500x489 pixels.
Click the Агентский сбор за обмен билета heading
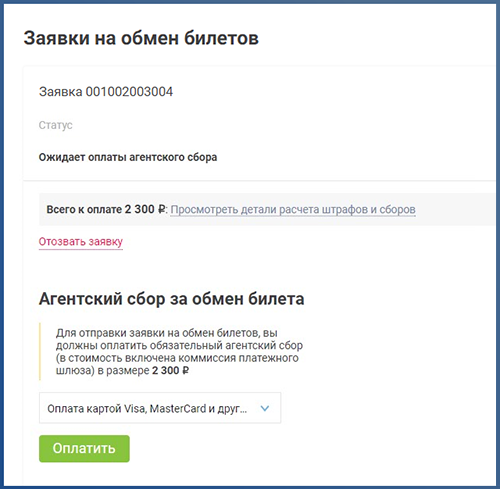click(172, 299)
